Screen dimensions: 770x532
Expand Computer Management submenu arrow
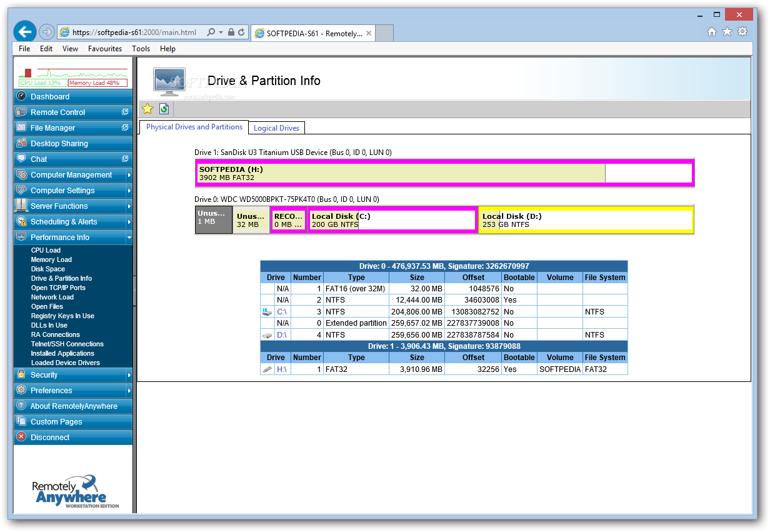129,175
